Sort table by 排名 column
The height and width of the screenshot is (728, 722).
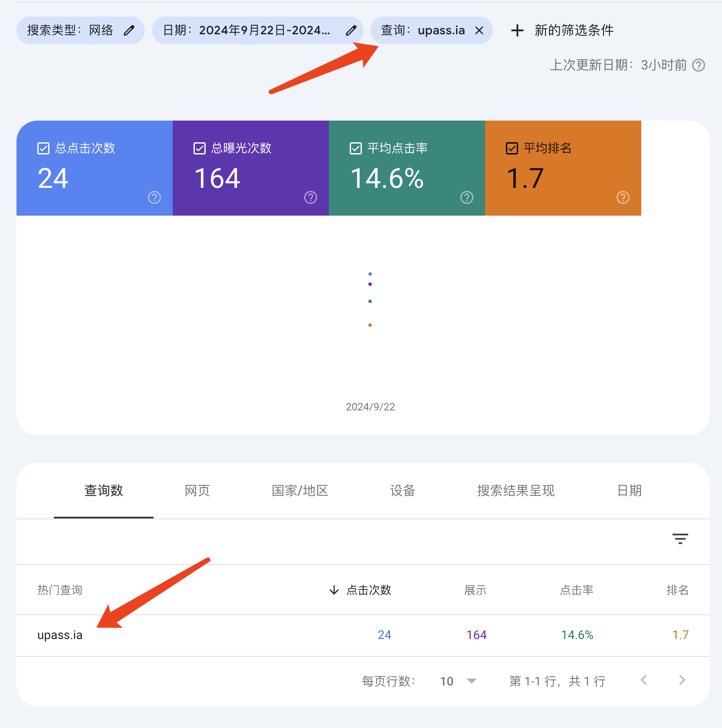click(x=678, y=590)
